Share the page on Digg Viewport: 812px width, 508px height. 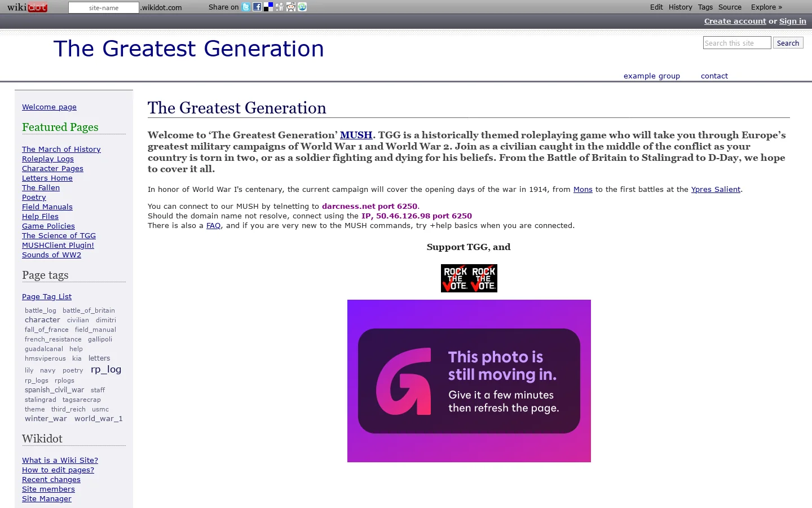(280, 7)
